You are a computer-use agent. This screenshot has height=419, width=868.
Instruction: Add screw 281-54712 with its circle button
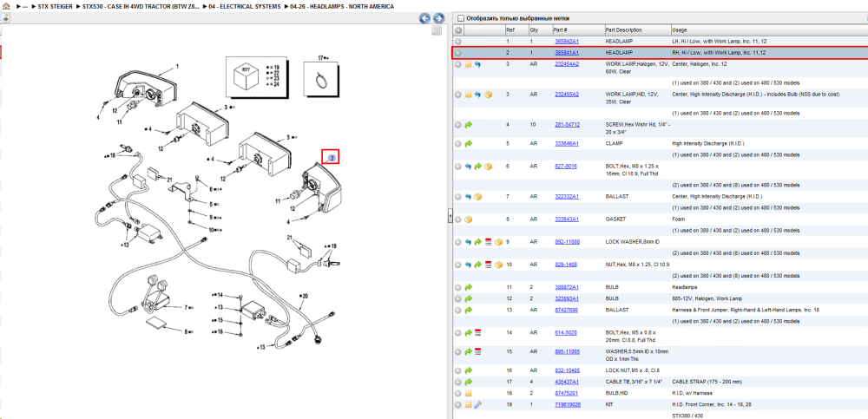point(458,125)
